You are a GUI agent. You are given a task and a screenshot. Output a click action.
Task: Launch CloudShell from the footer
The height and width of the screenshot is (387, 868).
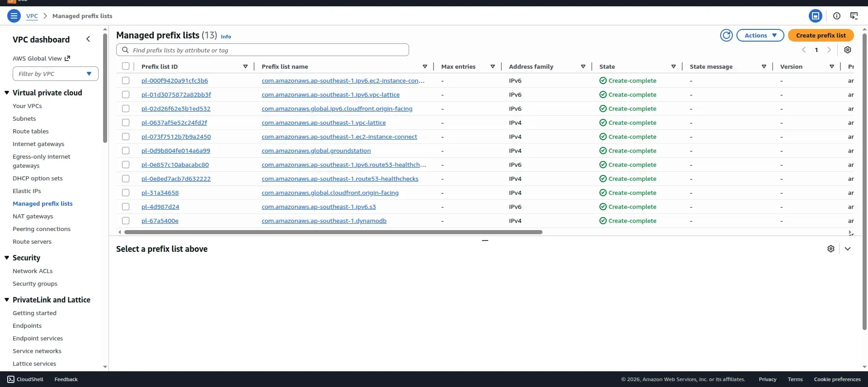point(25,379)
